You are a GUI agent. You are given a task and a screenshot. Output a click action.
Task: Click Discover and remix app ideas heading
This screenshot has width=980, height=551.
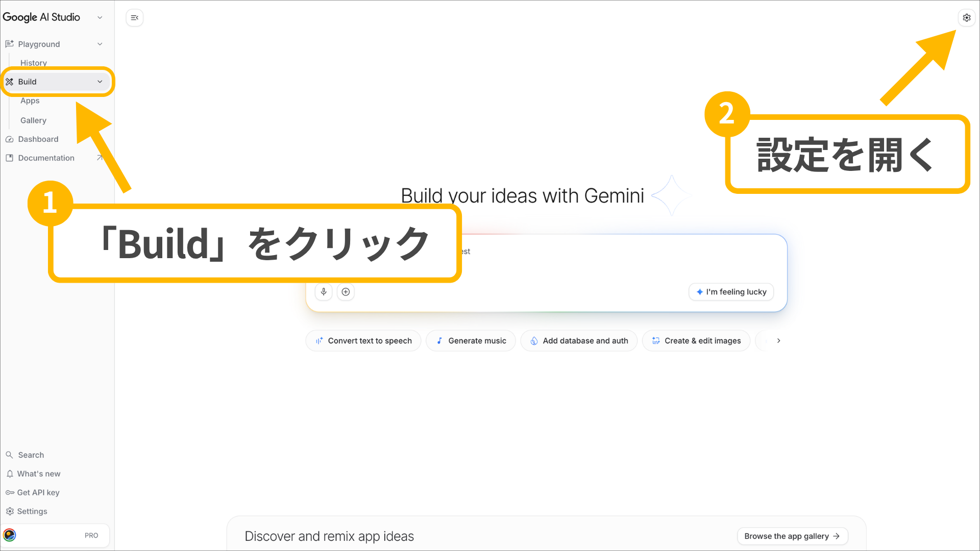coord(329,536)
